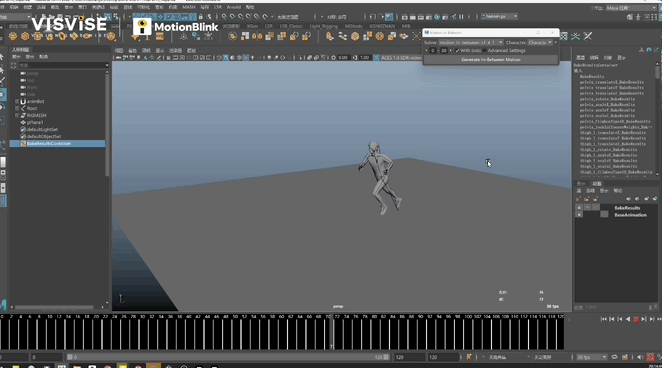Open the Arnold menu
The image size is (662, 368).
coord(233,7)
